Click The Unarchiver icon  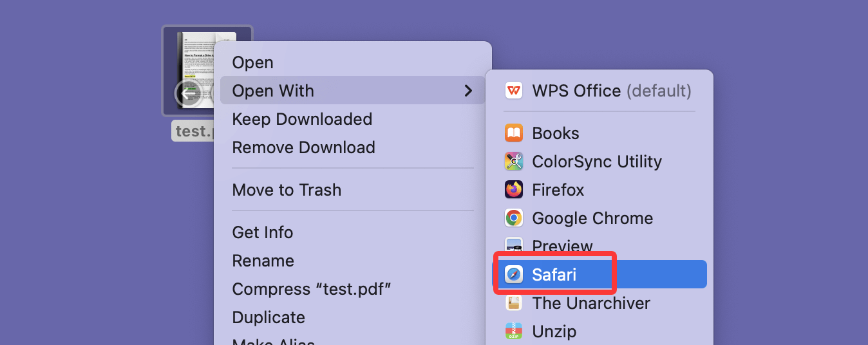point(514,303)
